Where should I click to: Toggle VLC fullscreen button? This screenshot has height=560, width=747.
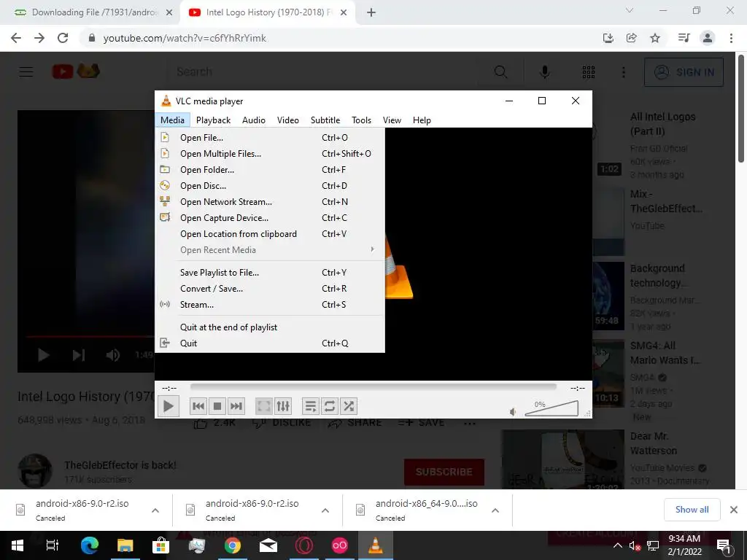tap(263, 406)
